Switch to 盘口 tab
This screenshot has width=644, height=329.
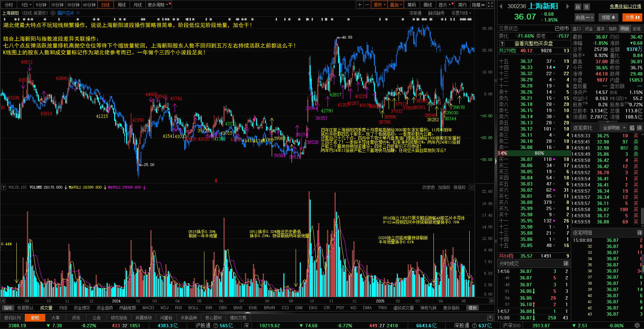click(x=577, y=29)
